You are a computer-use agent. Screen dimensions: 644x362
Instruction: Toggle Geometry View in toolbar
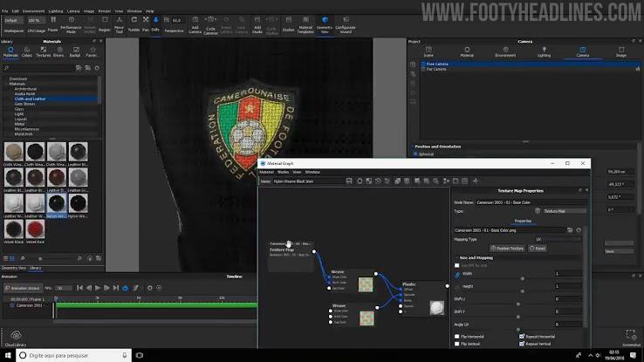pyautogui.click(x=325, y=24)
